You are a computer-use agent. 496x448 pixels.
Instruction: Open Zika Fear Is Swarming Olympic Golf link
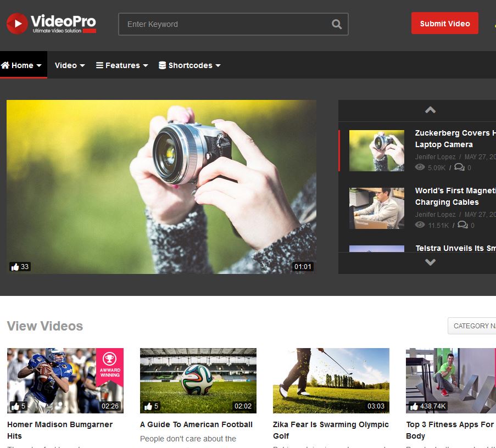(331, 430)
